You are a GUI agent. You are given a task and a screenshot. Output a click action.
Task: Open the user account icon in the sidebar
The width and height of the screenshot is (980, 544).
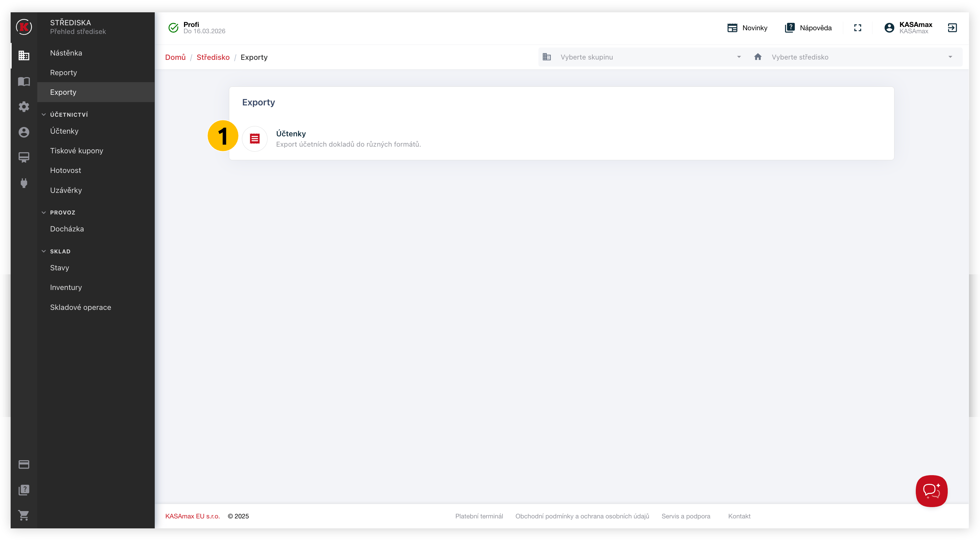(24, 132)
